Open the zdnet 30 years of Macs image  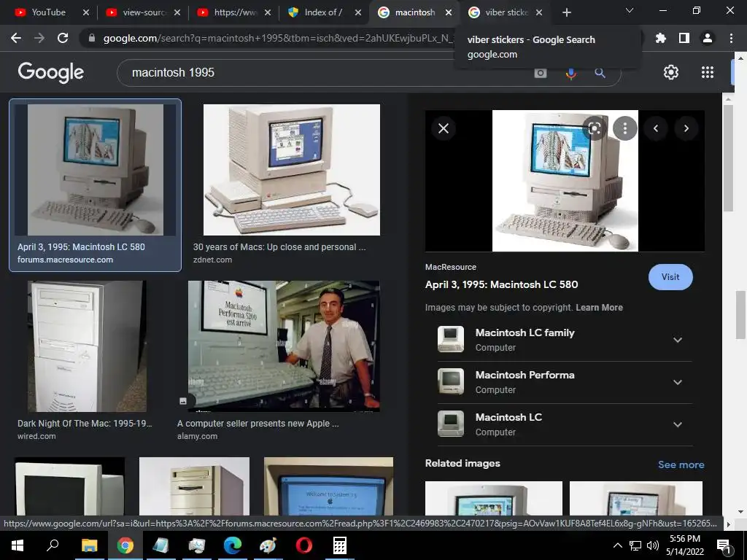click(x=292, y=170)
